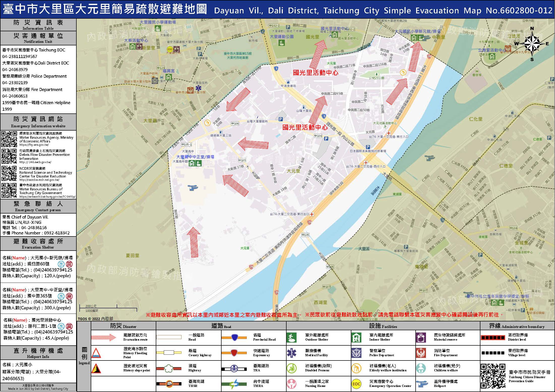Open the https://fhy.wra.gov.tw/ link
This screenshot has width=555, height=392.
click(x=34, y=145)
